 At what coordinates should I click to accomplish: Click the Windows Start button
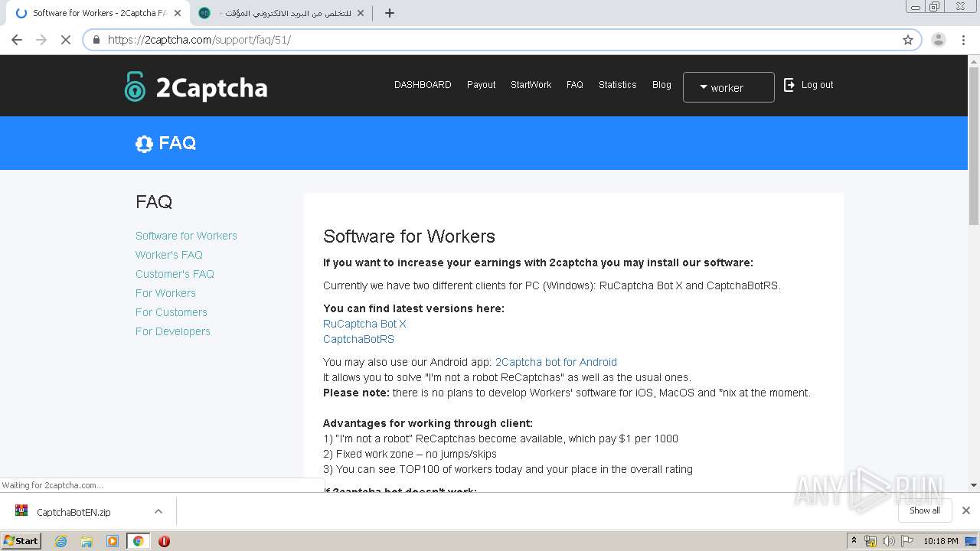pyautogui.click(x=21, y=541)
